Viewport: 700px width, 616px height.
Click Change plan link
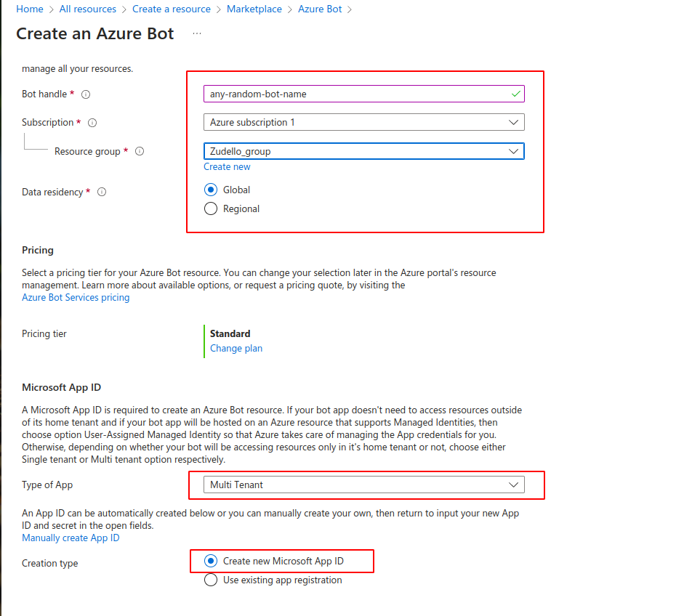tap(236, 348)
